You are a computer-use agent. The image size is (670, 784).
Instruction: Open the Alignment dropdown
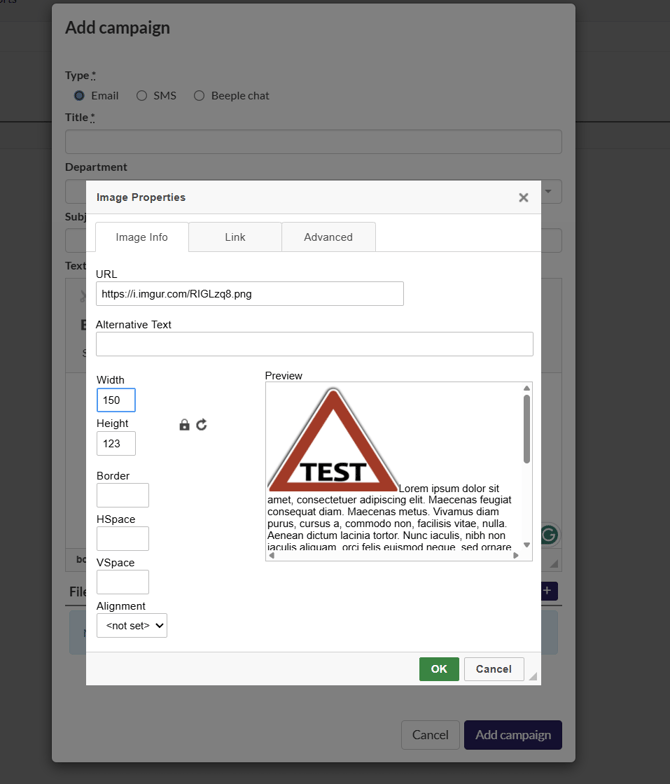click(132, 626)
